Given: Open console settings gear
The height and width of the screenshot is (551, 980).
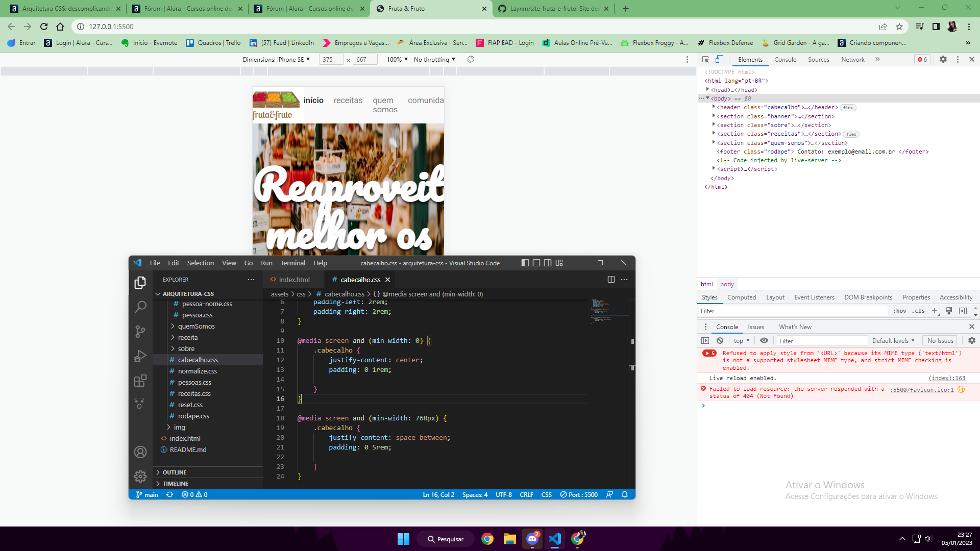Looking at the screenshot, I should pos(972,341).
